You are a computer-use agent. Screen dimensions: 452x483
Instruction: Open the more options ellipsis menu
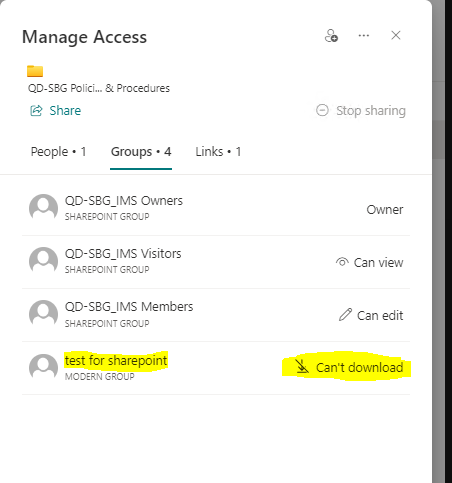point(363,35)
